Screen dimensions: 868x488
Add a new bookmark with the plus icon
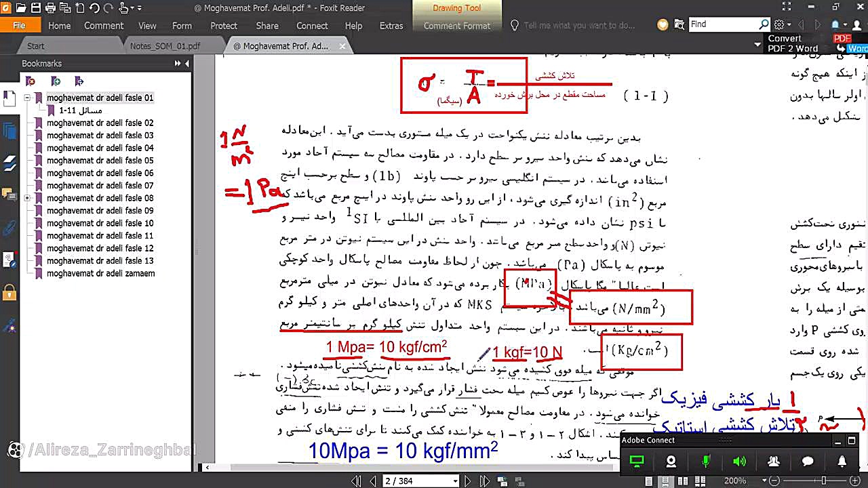[56, 81]
